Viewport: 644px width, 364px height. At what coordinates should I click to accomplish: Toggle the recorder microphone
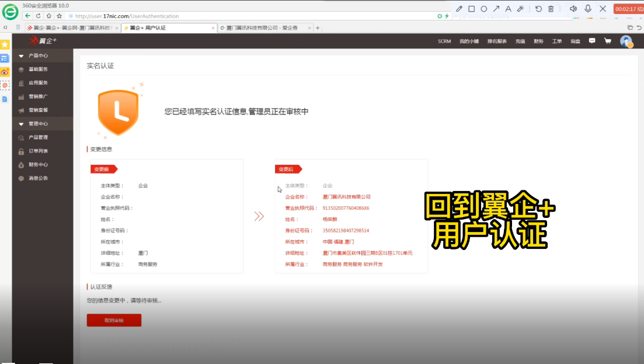[588, 9]
